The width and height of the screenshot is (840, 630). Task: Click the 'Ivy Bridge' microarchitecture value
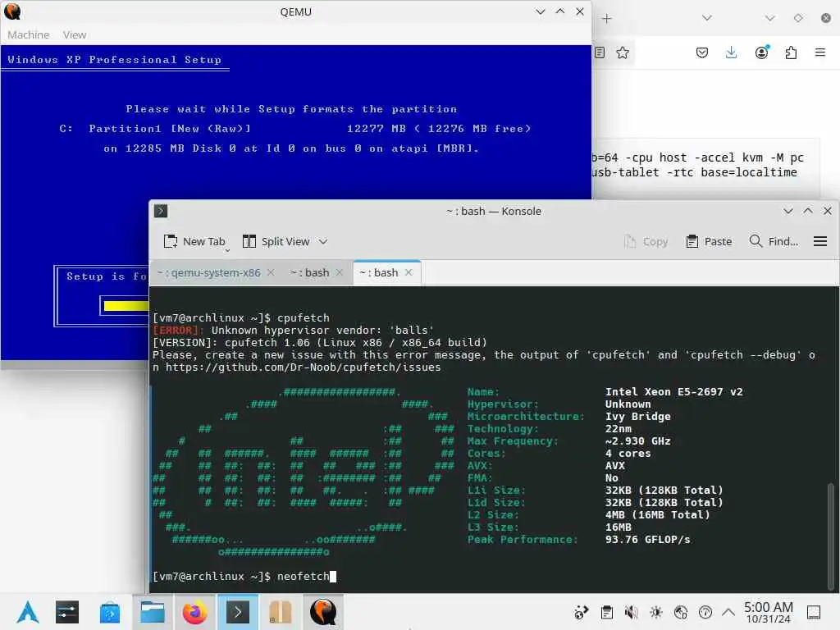[x=637, y=417]
